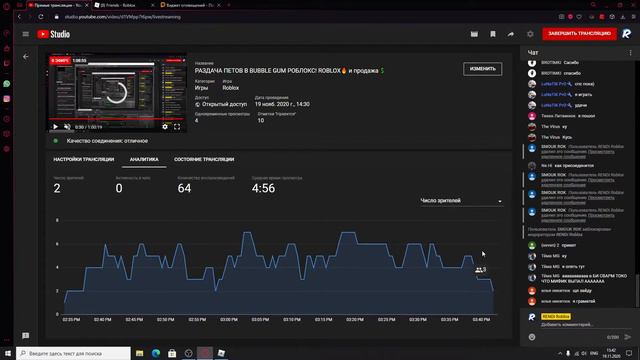Open the Windows notification center
The height and width of the screenshot is (360, 640).
pyautogui.click(x=629, y=353)
